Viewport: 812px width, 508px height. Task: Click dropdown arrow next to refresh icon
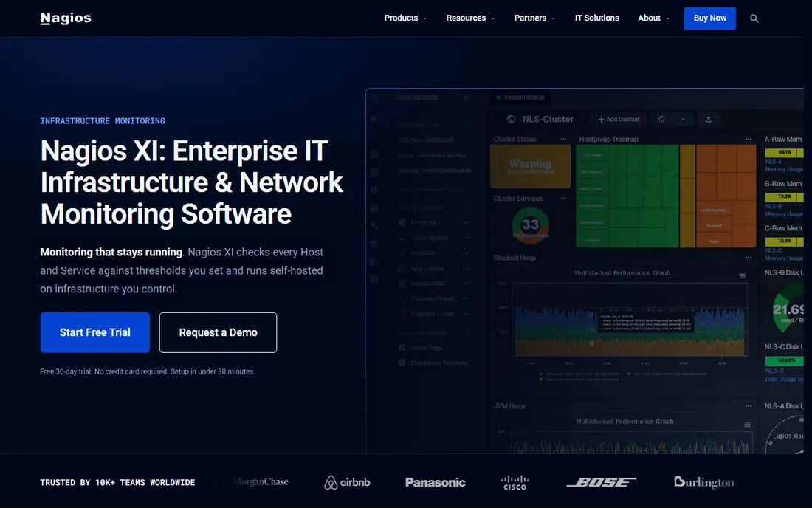click(683, 119)
